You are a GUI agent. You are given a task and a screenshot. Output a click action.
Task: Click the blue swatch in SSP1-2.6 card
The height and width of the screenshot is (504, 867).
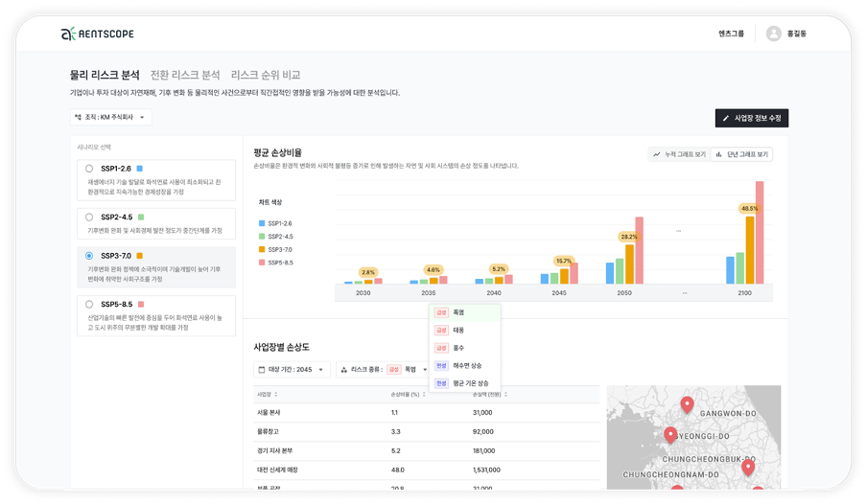pos(140,169)
